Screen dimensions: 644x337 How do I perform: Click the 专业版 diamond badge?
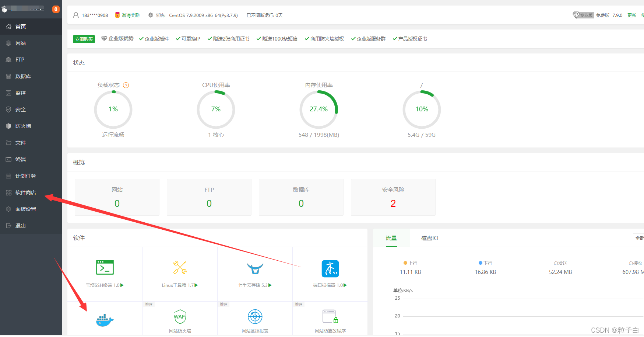tap(583, 15)
